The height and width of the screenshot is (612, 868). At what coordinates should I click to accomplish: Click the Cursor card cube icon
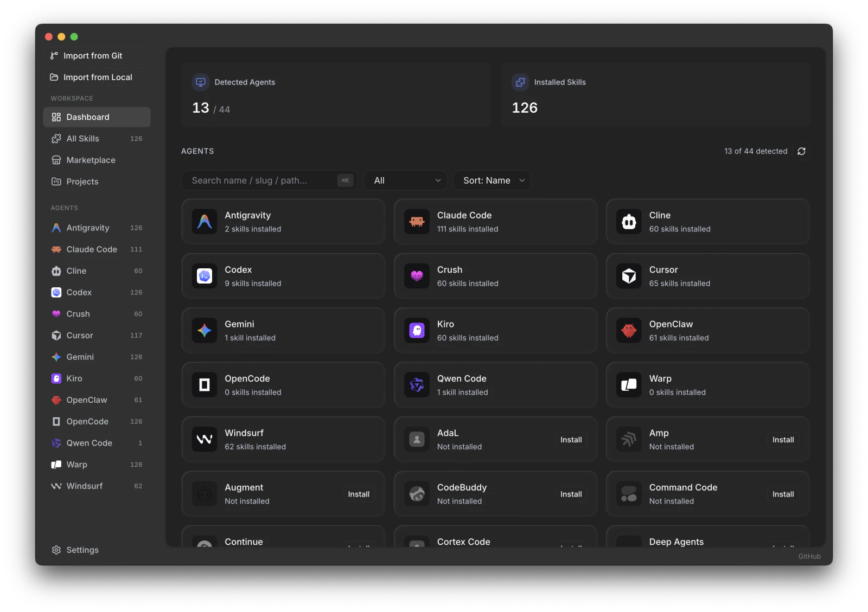(629, 276)
